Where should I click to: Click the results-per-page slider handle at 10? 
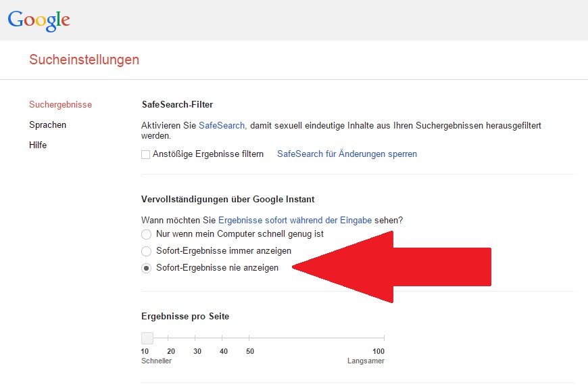click(147, 338)
